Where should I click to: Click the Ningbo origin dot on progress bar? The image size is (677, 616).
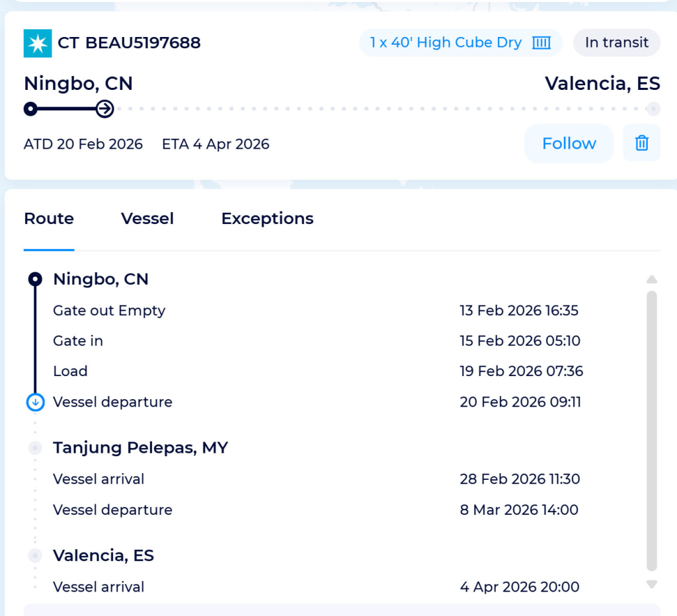[x=30, y=109]
